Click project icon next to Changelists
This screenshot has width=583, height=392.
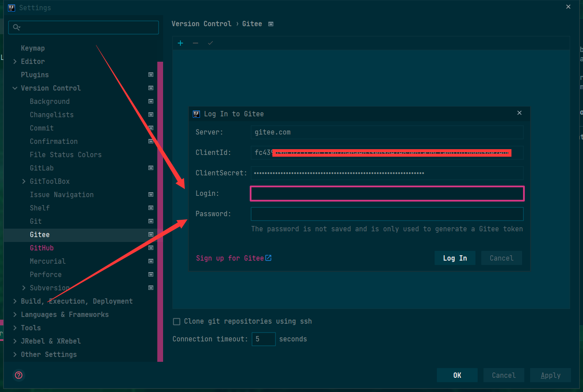[x=151, y=115]
